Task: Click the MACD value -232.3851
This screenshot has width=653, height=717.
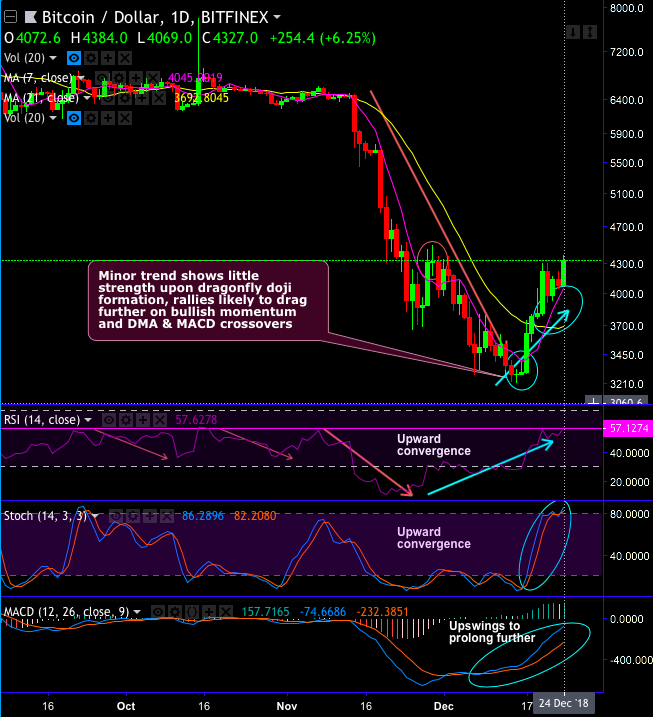Action: click(382, 612)
